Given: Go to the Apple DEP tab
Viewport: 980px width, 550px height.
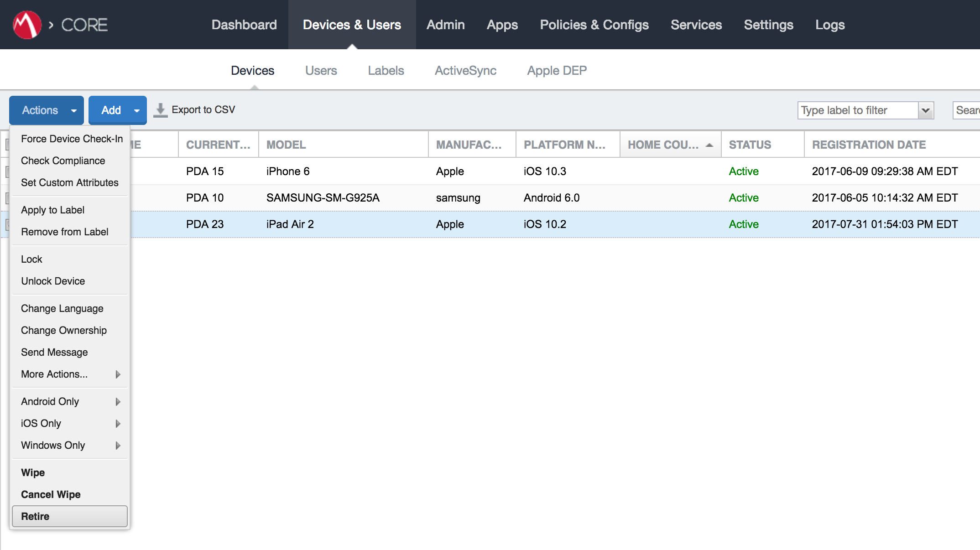Looking at the screenshot, I should 557,71.
